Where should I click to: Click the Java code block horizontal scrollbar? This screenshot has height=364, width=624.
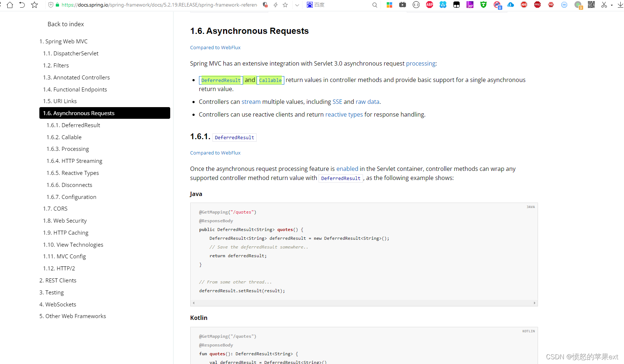click(364, 303)
